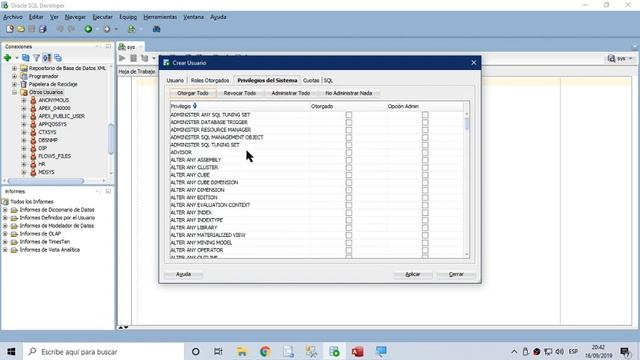This screenshot has width=640, height=360.
Task: Click the Privilegio column sort arrow icon
Action: [195, 106]
